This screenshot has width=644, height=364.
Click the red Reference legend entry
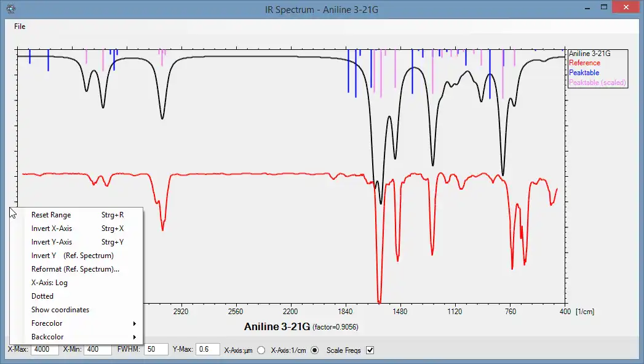584,63
